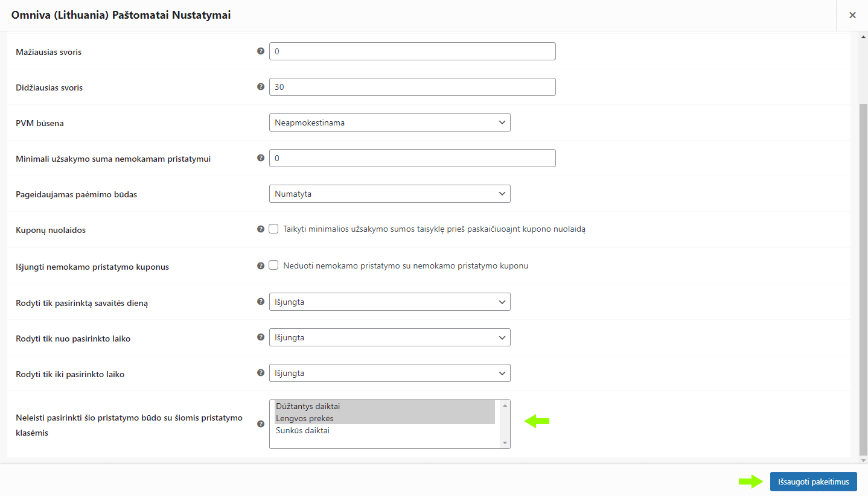868x496 pixels.
Task: Click help icon for Išjungti nemokamo pristatymo kuponus
Action: (x=261, y=265)
